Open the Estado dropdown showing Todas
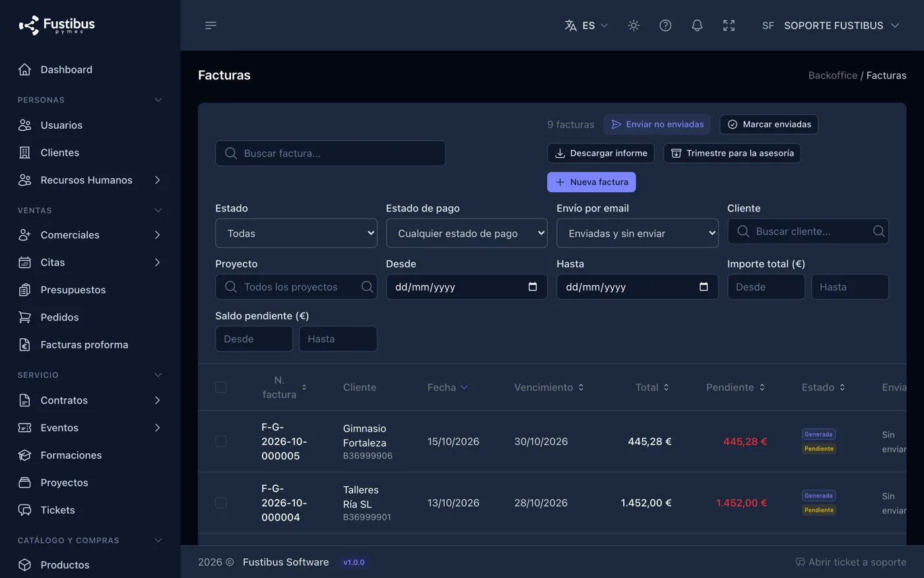Screen dimensions: 924x578 coord(296,233)
